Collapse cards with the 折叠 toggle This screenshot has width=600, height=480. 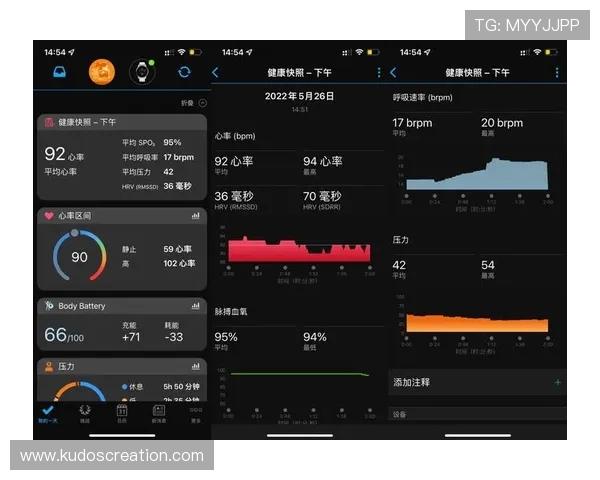point(194,103)
